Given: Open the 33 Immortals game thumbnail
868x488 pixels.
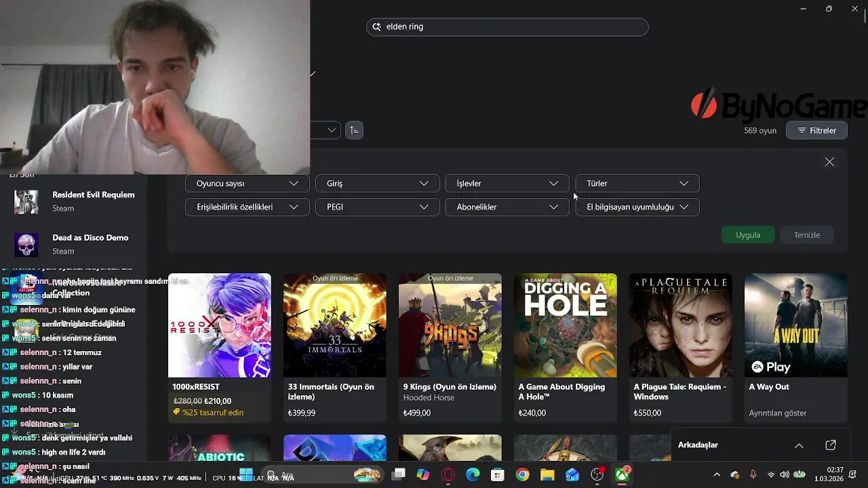Looking at the screenshot, I should pos(334,325).
